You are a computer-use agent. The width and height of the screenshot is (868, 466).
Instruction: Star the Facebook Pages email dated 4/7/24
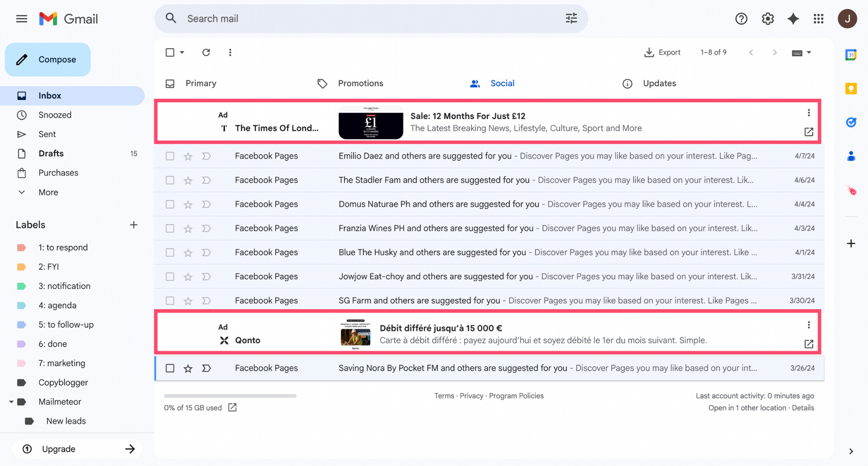pos(188,156)
